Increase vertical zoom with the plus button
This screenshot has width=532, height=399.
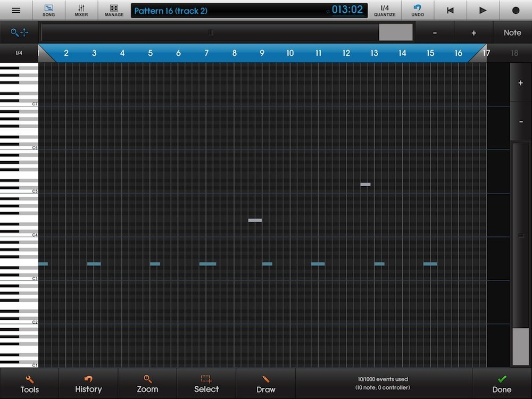(x=520, y=83)
